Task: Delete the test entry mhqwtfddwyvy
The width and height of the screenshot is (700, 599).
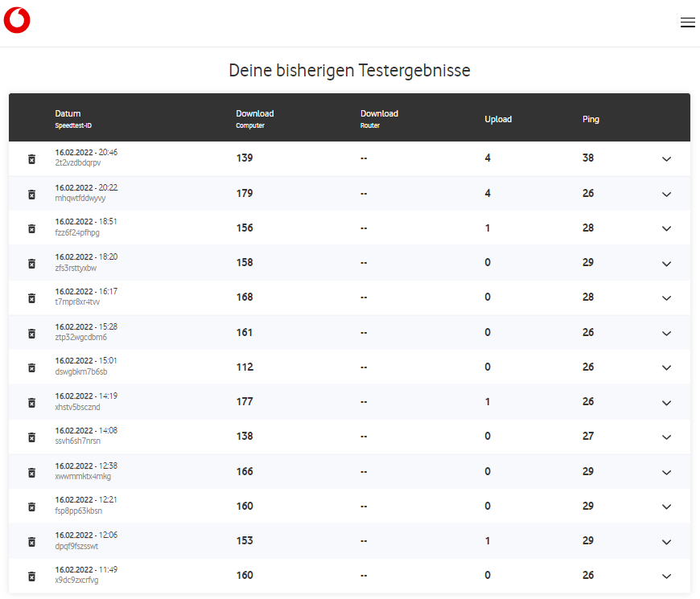Action: point(31,194)
